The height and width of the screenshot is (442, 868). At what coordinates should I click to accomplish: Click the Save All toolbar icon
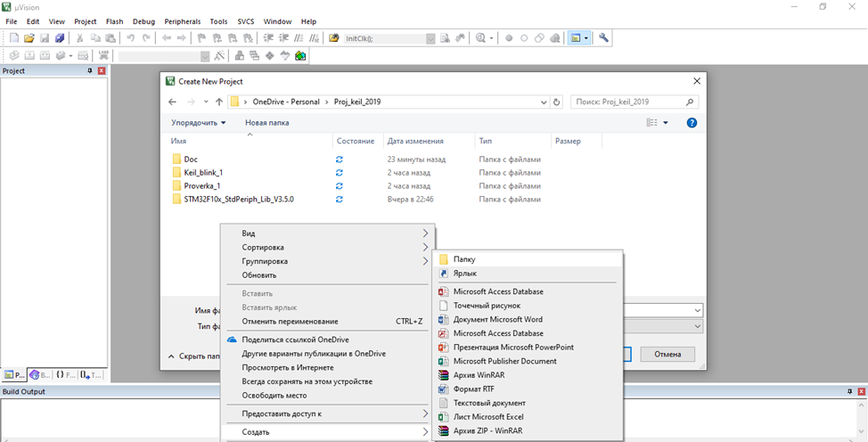pos(59,38)
